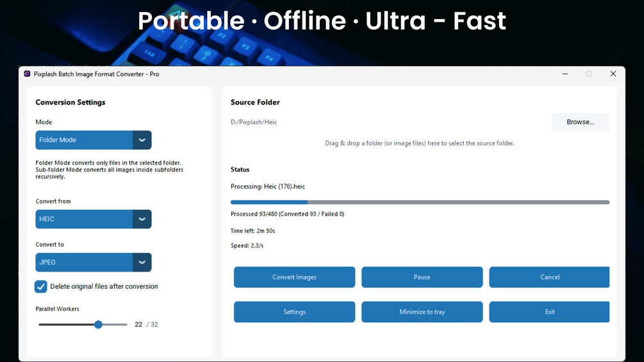Uncheck Delete original files after conversion
Image resolution: width=644 pixels, height=362 pixels.
(x=40, y=286)
